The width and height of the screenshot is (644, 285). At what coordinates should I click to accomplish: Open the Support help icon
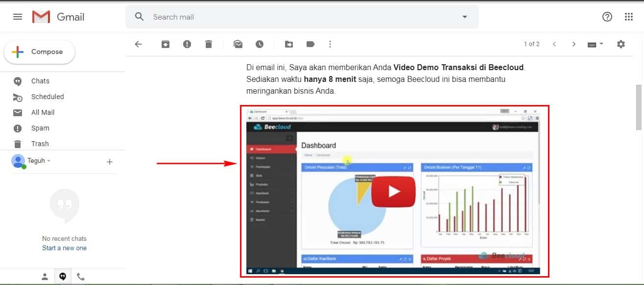coord(607,17)
